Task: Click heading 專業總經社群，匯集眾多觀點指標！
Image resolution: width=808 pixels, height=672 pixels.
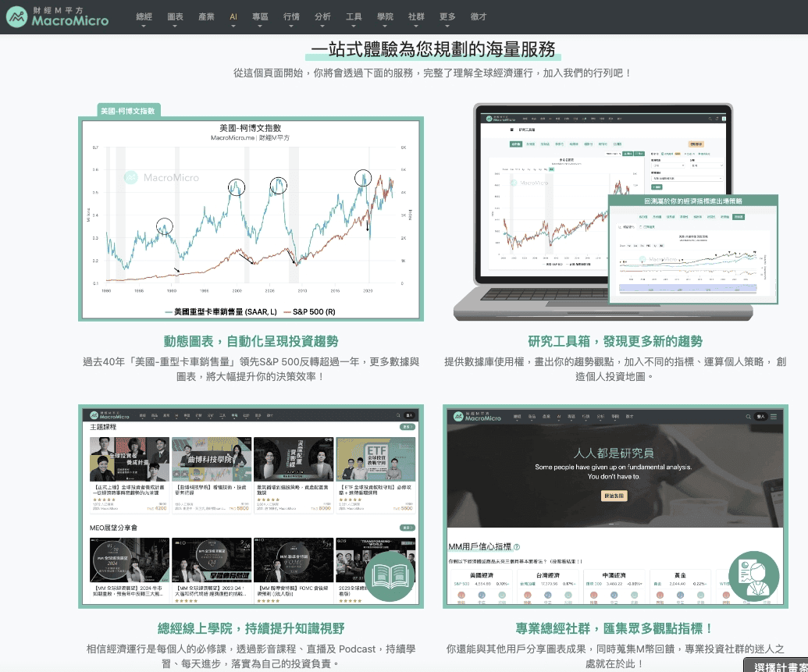Action: click(615, 628)
